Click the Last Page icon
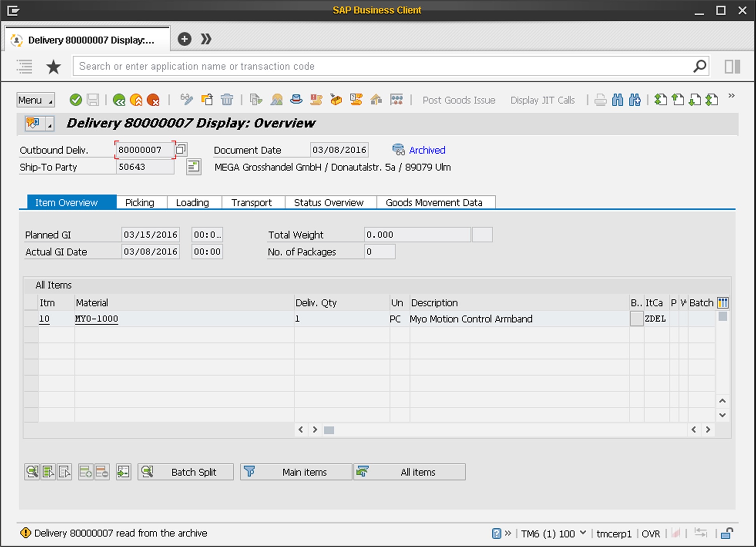756x547 pixels. click(712, 100)
